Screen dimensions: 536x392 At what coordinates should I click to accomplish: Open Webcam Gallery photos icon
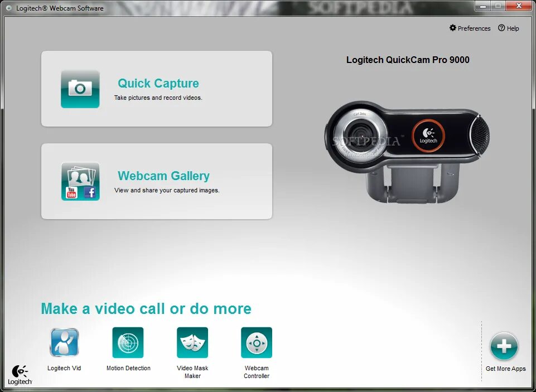[80, 181]
